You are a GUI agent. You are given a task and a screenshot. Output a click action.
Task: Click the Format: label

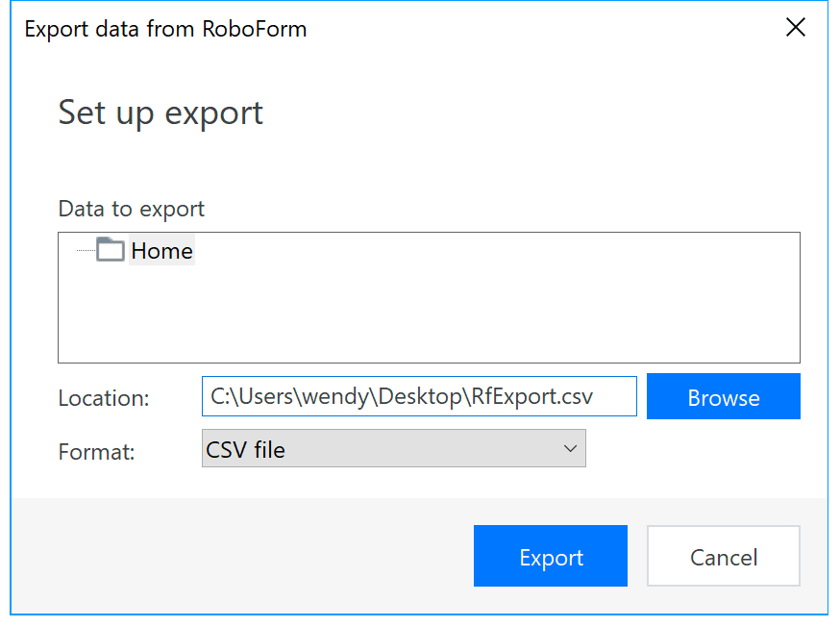point(96,450)
